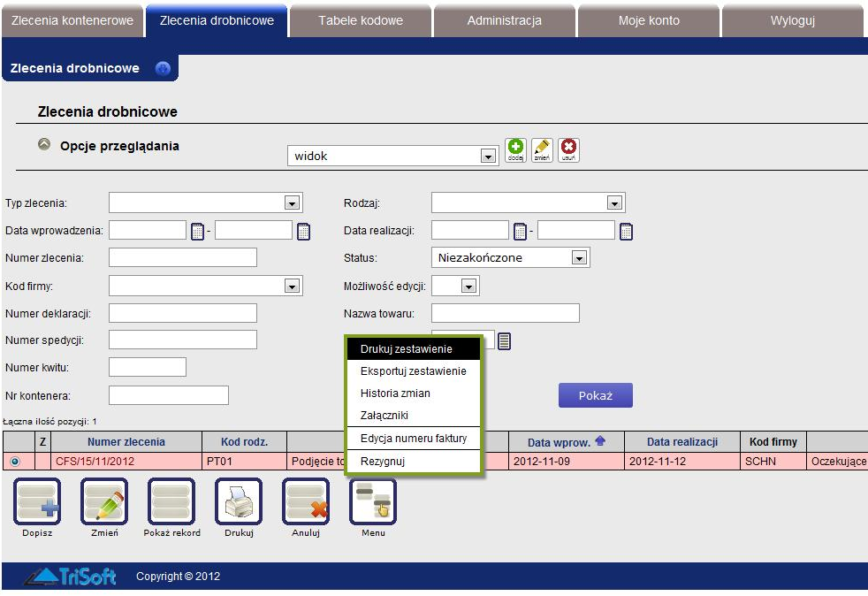Click help icon beside Zlecenia drobnicowe header

(x=163, y=68)
